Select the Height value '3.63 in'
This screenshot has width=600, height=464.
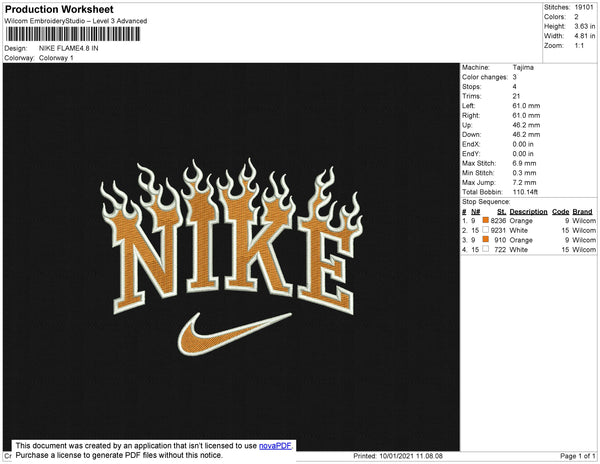[x=585, y=26]
